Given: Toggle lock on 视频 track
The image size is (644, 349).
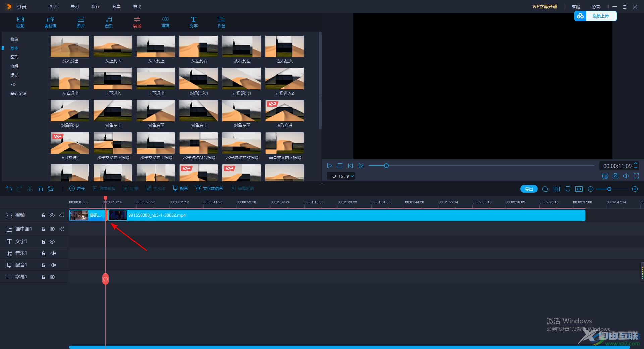Looking at the screenshot, I should (x=43, y=215).
